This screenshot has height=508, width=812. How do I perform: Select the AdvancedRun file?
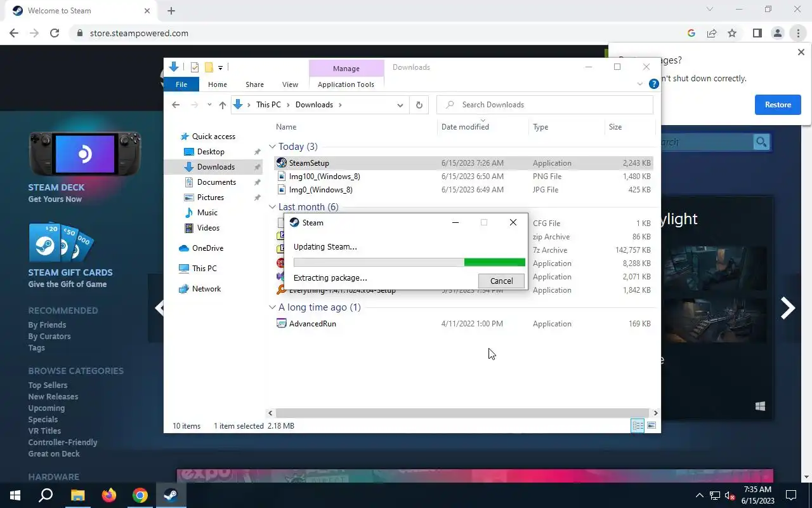464,324
